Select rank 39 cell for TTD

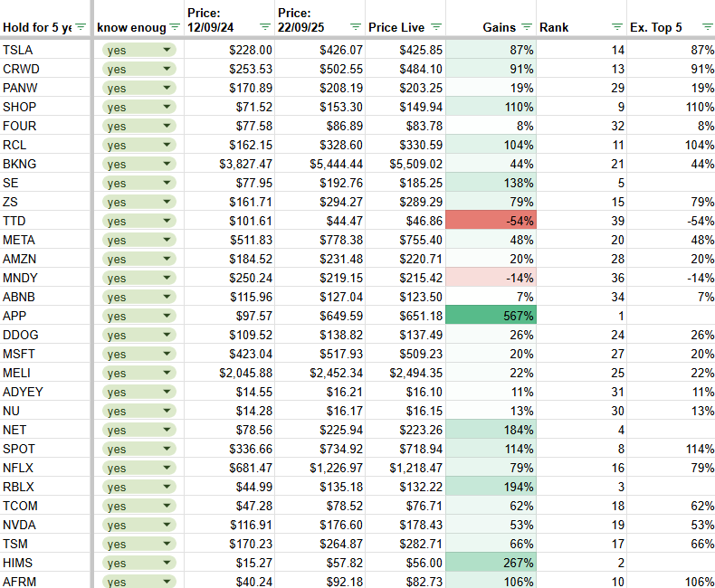point(581,221)
